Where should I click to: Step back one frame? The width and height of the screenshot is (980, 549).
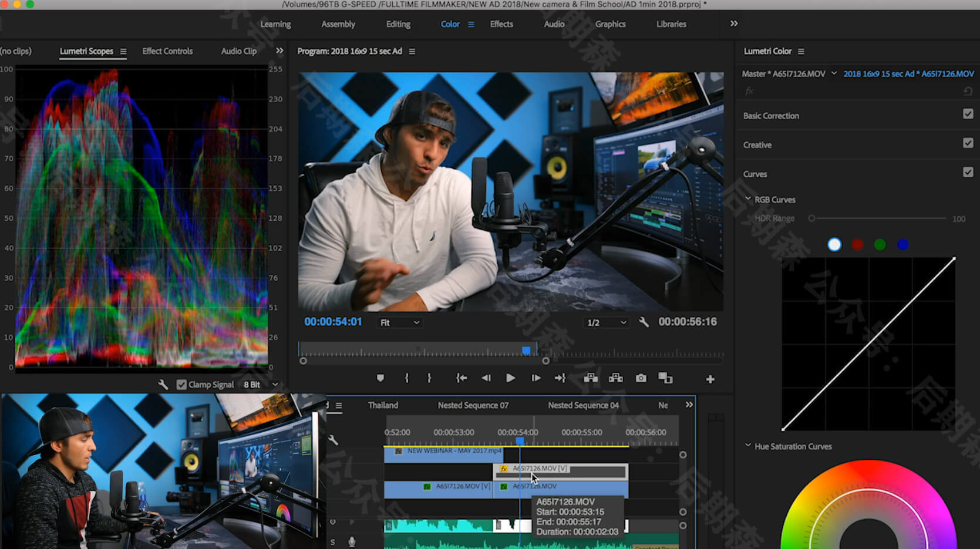coord(486,378)
